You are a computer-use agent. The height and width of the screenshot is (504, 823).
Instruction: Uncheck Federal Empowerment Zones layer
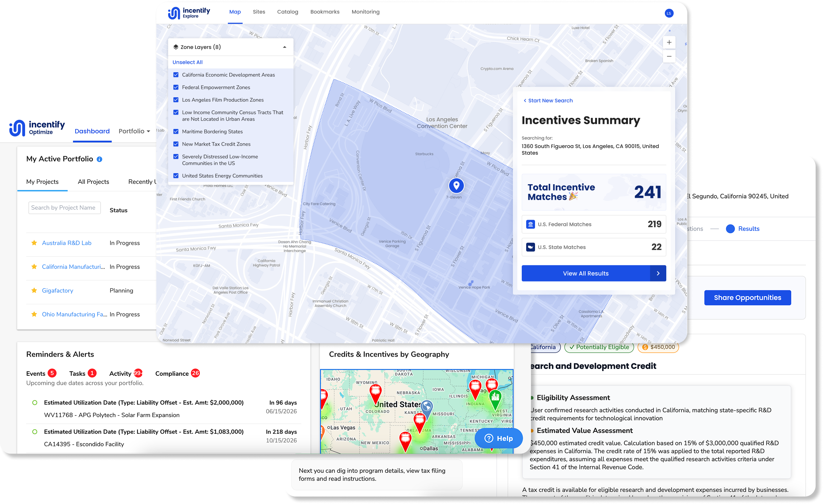(x=176, y=87)
